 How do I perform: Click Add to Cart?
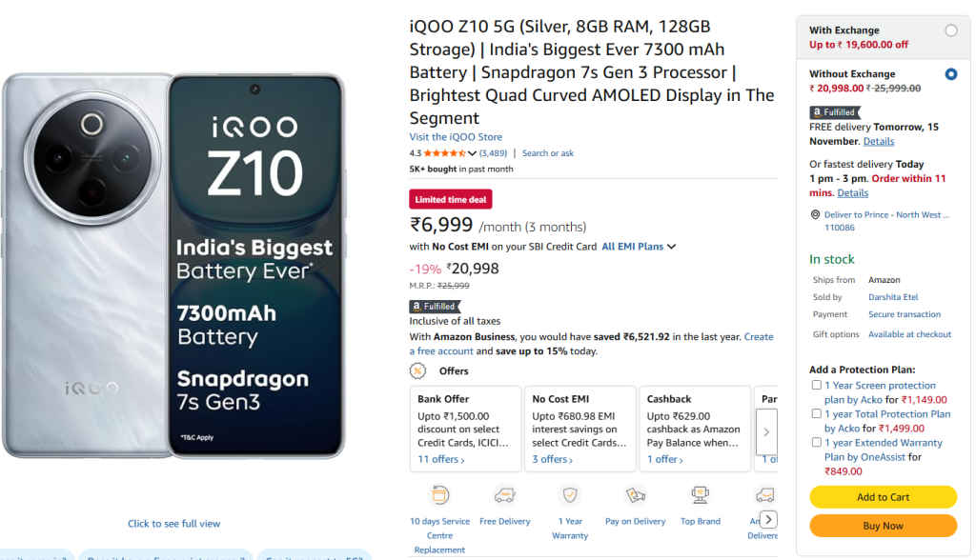tap(883, 496)
